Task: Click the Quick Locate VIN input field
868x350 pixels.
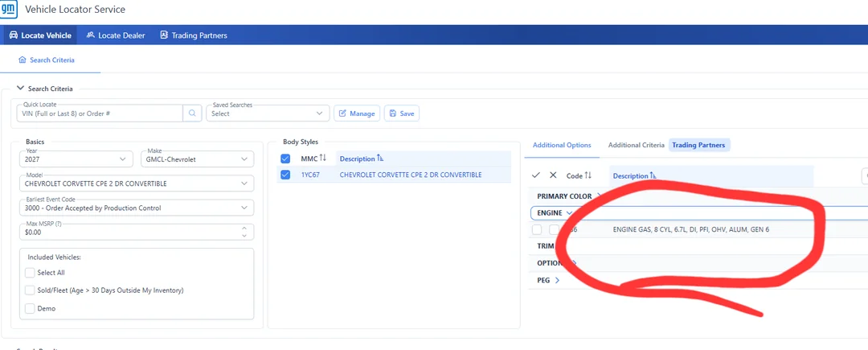Action: 100,113
